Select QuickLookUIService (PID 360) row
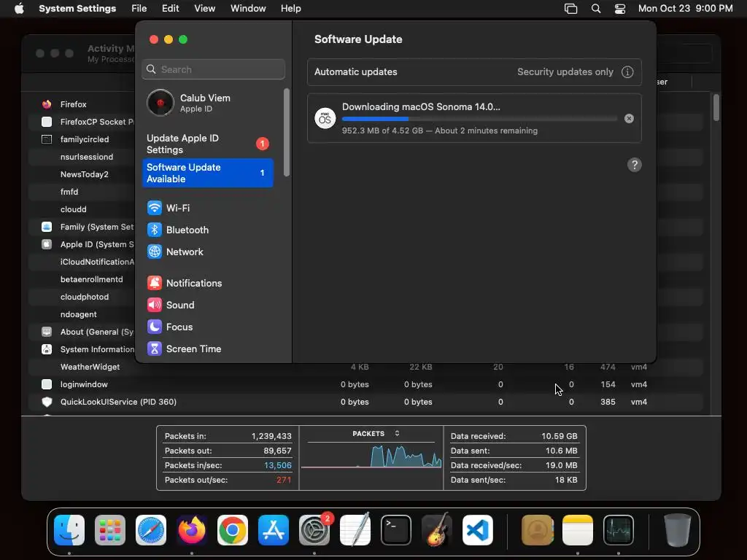 click(x=366, y=402)
